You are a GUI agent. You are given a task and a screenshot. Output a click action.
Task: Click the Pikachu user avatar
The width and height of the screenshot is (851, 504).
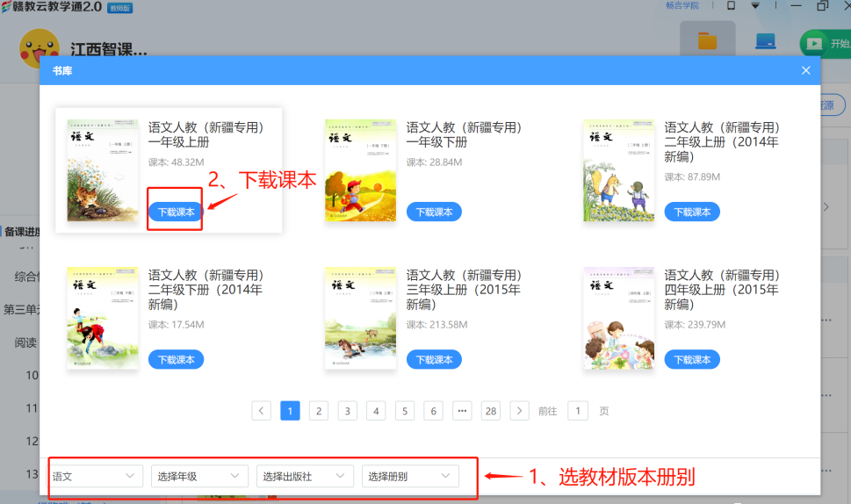[39, 49]
